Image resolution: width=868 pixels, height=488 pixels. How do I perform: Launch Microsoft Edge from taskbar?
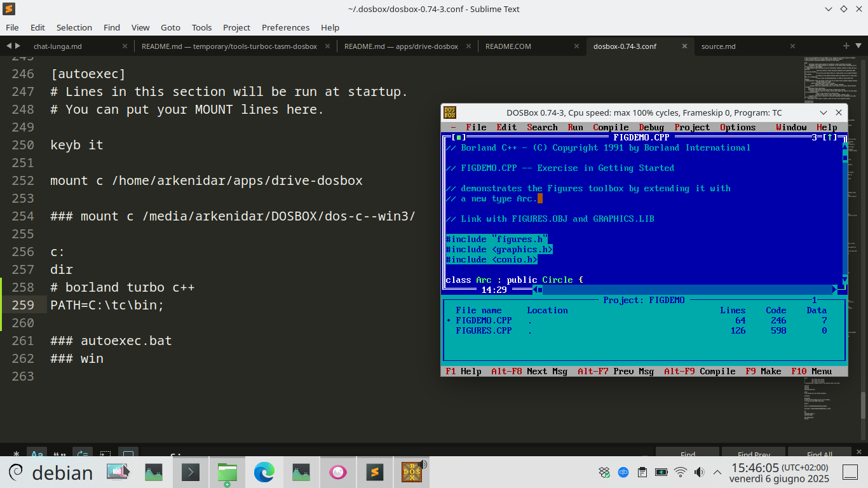[264, 472]
